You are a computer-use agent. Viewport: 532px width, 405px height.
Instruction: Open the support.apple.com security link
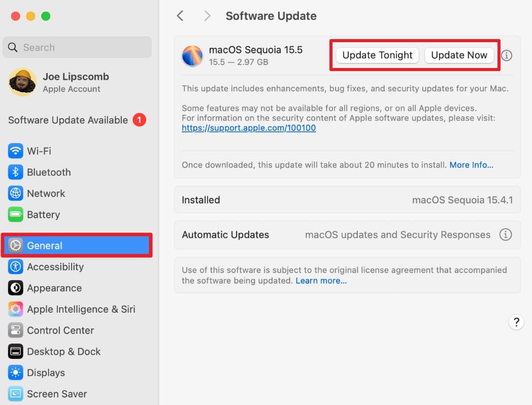[x=249, y=127]
